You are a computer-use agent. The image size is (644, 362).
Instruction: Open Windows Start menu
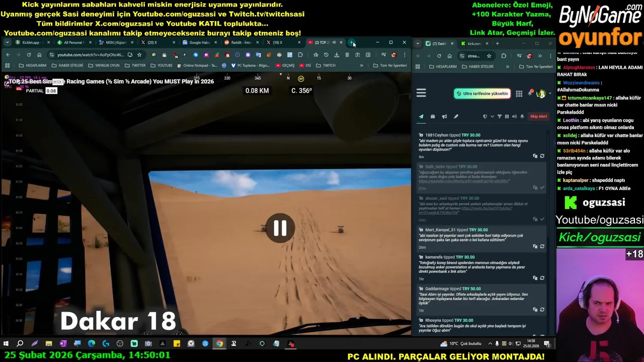coord(6,344)
